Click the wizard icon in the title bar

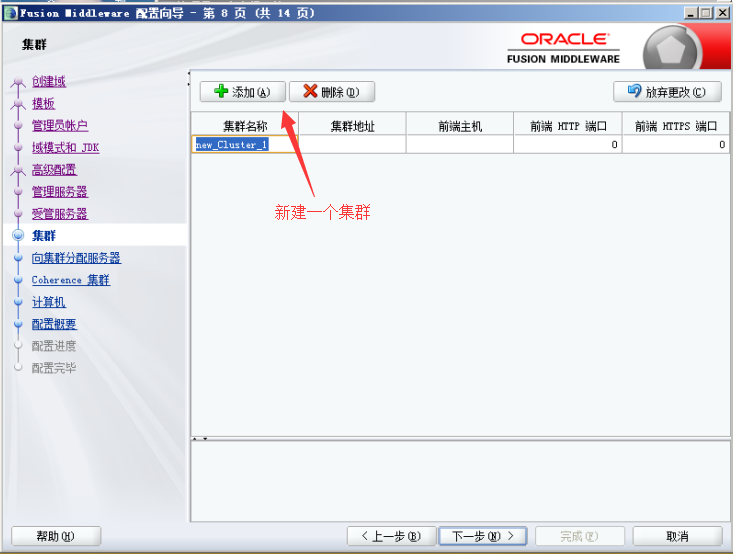10,12
